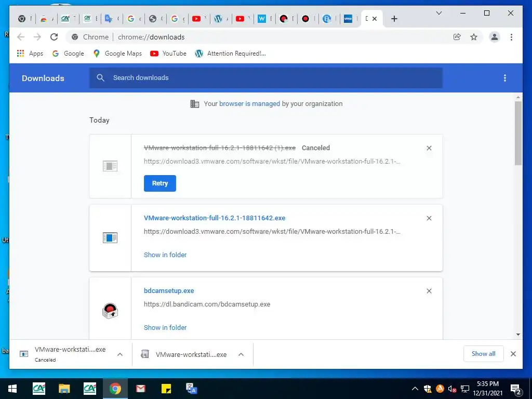Close the current Downloads tab
The height and width of the screenshot is (399, 532).
pyautogui.click(x=375, y=19)
